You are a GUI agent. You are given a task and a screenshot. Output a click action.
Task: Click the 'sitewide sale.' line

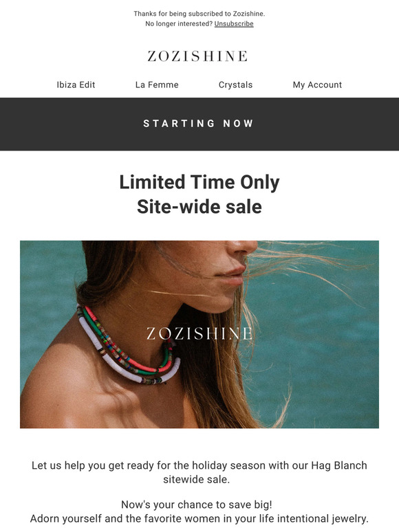tap(196, 479)
